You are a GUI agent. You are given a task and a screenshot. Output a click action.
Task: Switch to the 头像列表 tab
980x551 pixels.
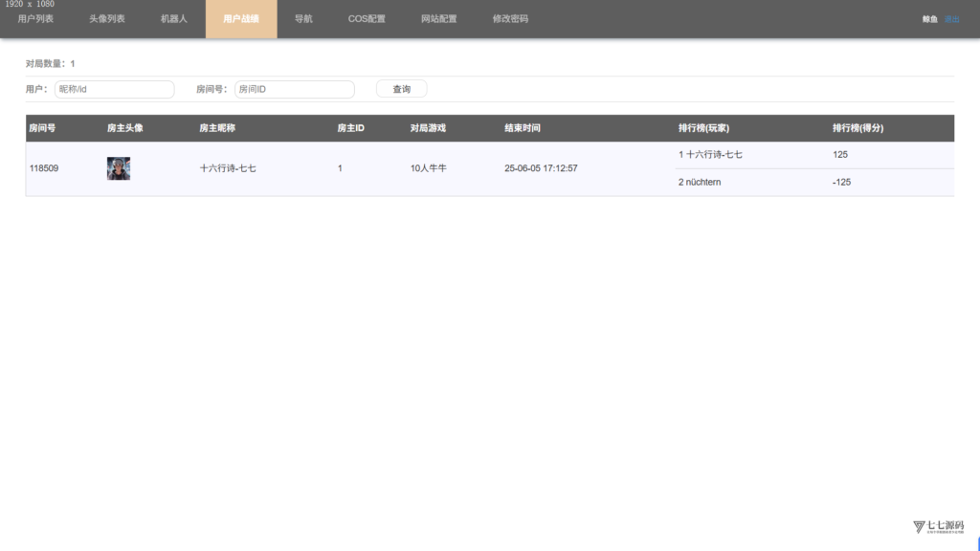[107, 19]
